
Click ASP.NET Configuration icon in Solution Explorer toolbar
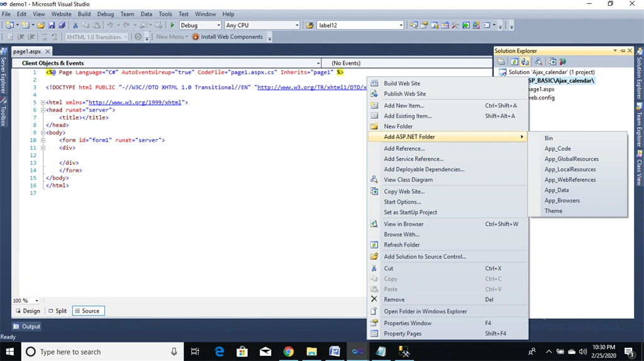(x=563, y=62)
